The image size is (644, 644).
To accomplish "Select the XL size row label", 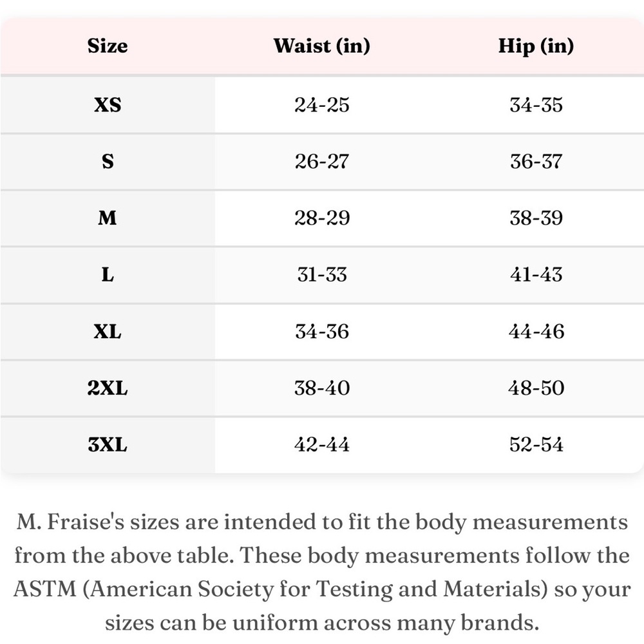I will coord(108,332).
